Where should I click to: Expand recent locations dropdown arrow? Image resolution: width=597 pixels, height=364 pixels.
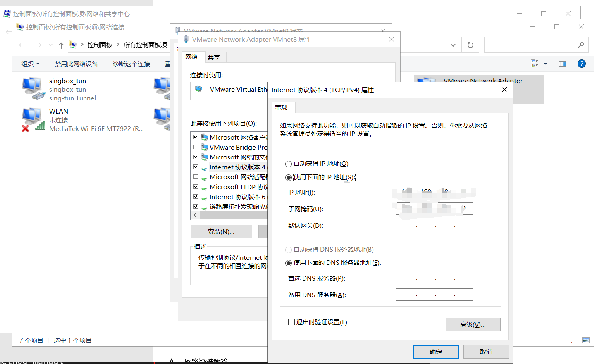50,45
